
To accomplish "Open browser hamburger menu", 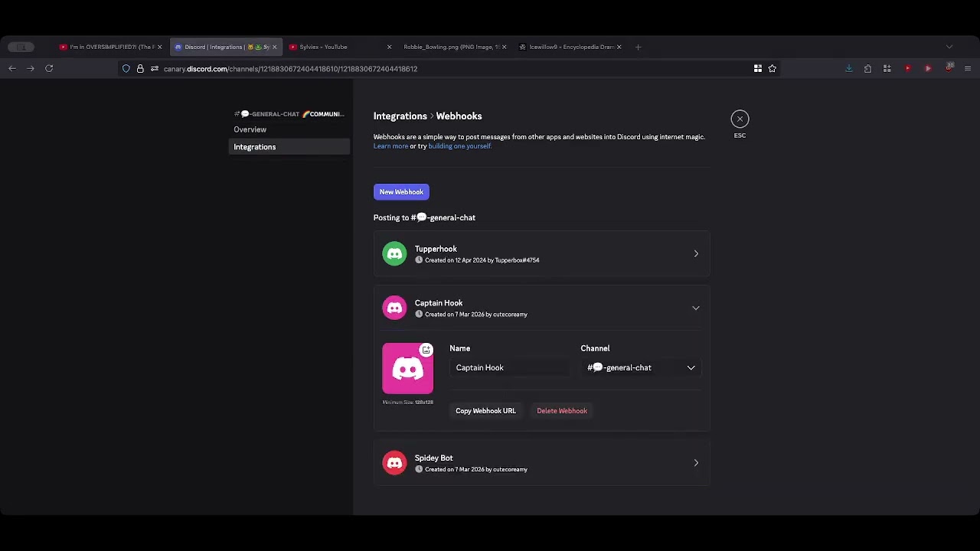I will 968,69.
